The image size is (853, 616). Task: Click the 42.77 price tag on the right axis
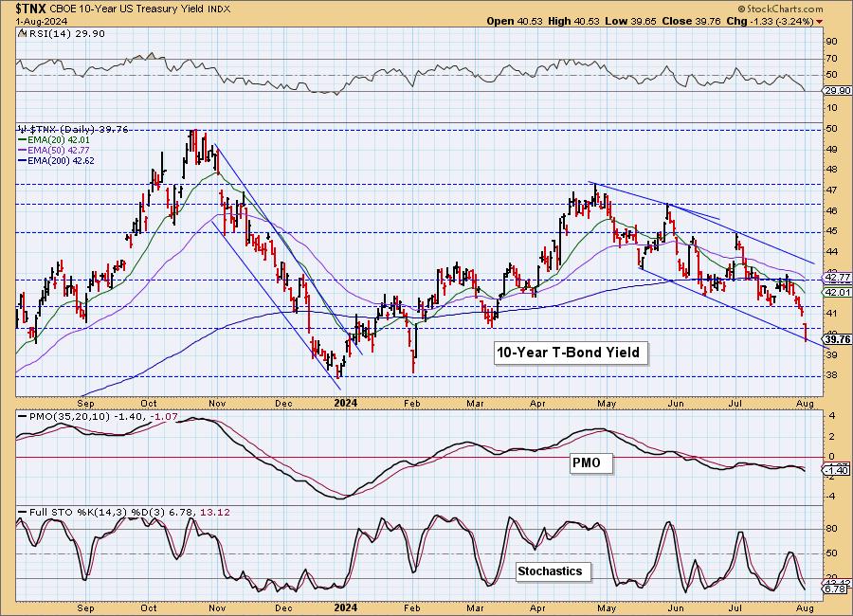click(x=838, y=278)
